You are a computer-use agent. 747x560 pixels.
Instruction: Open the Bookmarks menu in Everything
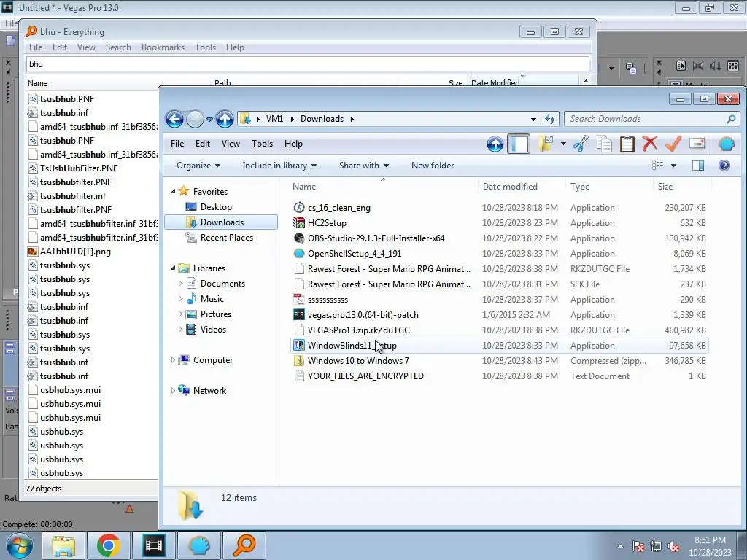[163, 47]
